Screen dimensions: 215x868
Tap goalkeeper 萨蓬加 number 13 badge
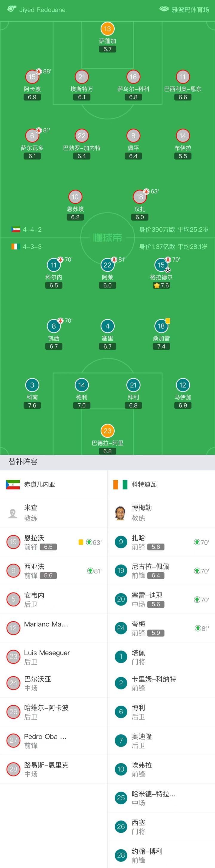click(x=107, y=29)
